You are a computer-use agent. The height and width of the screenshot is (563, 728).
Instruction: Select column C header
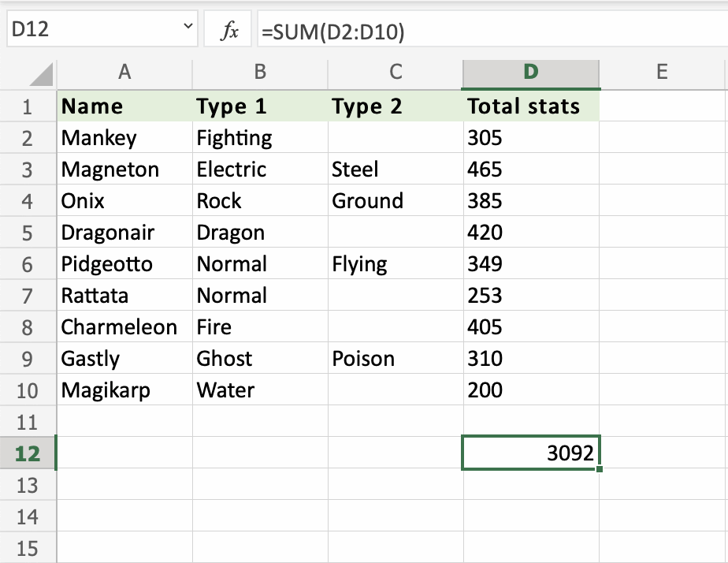pos(396,73)
